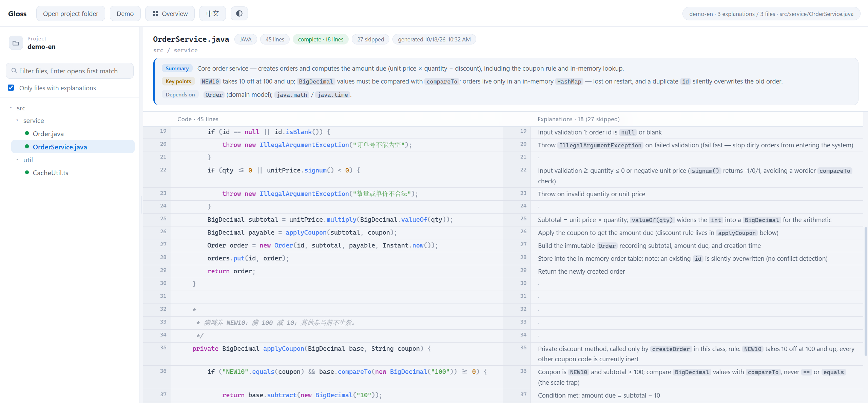This screenshot has height=403, width=868.
Task: Click explanation 'Throw on invalid quantity or unit price'
Action: [591, 194]
